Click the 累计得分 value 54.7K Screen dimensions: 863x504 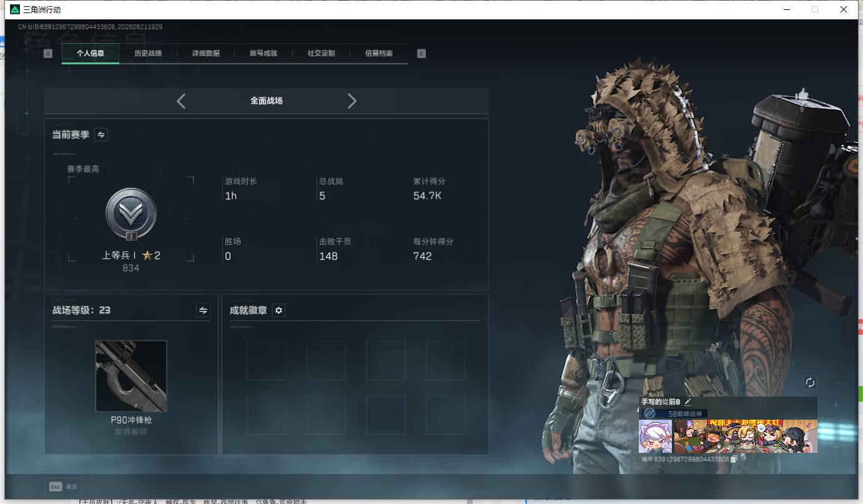[428, 196]
